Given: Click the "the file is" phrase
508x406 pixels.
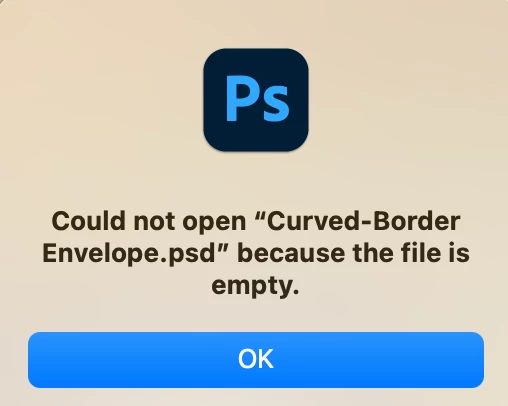Looking at the screenshot, I should 411,253.
